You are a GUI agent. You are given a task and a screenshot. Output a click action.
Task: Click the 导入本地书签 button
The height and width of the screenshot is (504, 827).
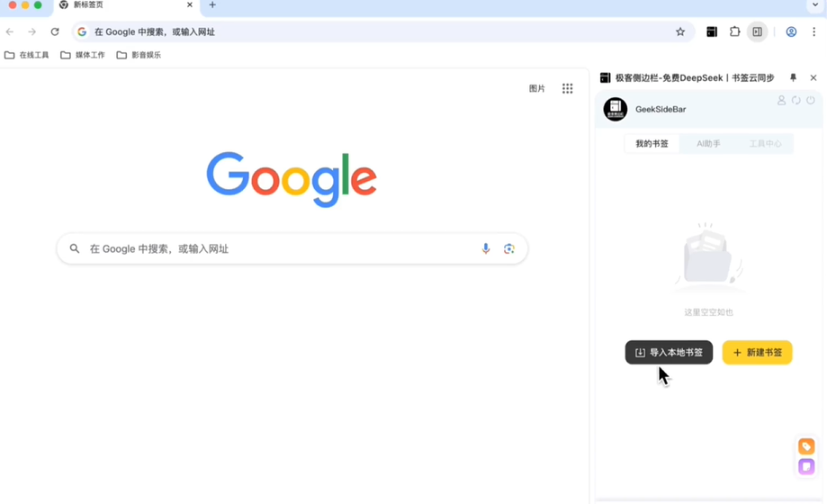click(x=669, y=353)
